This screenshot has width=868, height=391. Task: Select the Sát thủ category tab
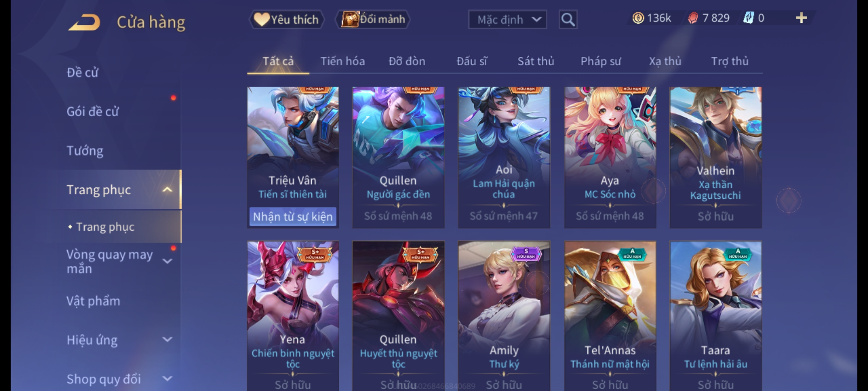click(x=536, y=61)
